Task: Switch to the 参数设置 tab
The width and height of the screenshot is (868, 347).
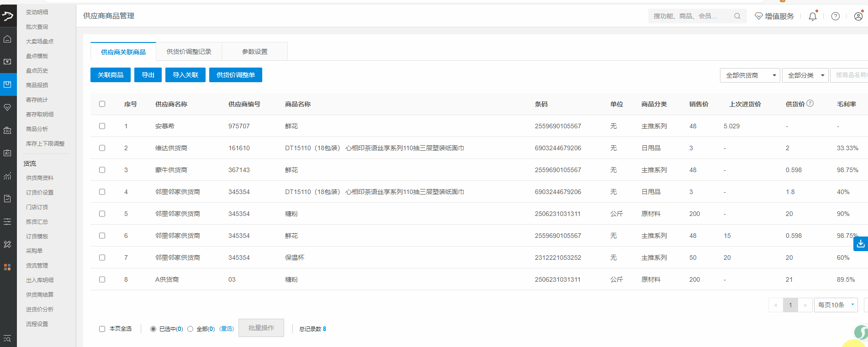Action: (254, 52)
